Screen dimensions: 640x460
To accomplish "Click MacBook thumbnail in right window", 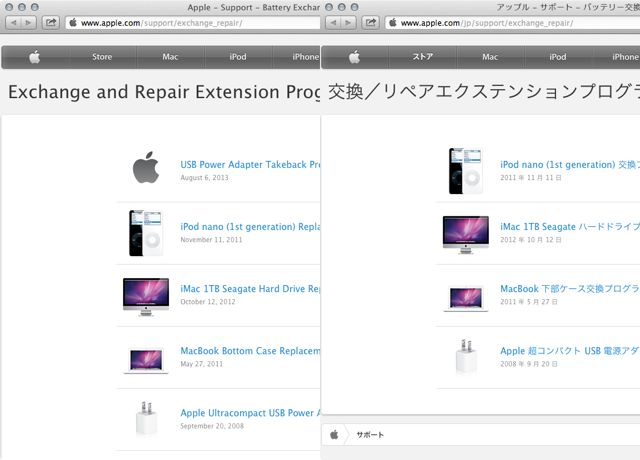I will click(x=466, y=298).
